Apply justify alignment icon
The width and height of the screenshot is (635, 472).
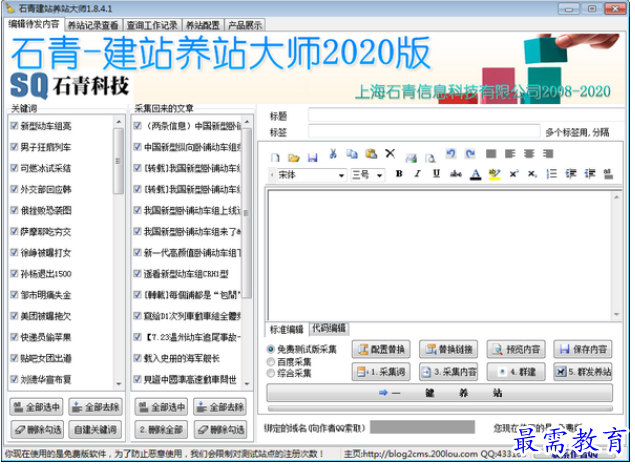(491, 153)
